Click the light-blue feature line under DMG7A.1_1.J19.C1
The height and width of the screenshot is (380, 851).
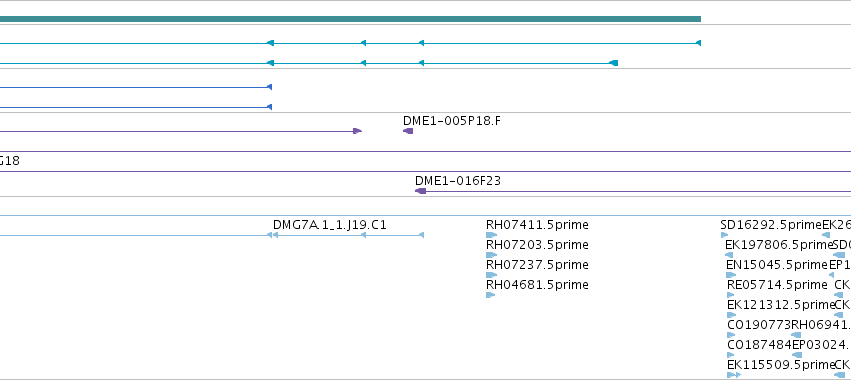[347, 235]
